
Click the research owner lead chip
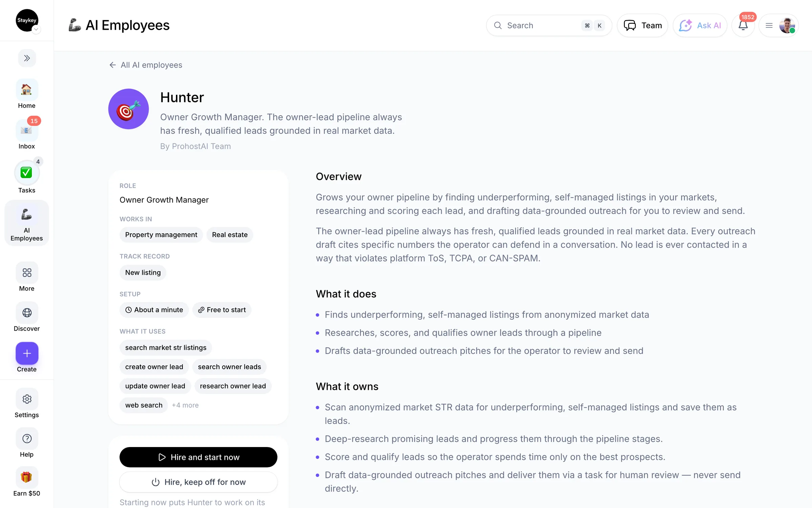point(233,386)
